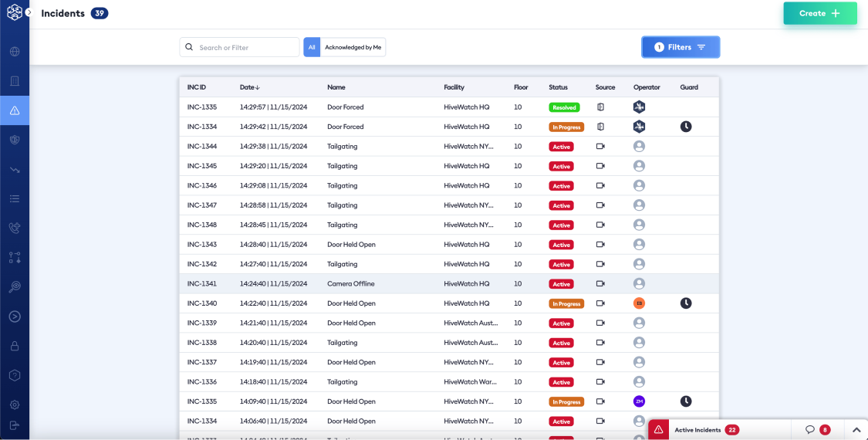Image resolution: width=868 pixels, height=440 pixels.
Task: Expand the sidebar with the arrow toggle
Action: point(29,12)
